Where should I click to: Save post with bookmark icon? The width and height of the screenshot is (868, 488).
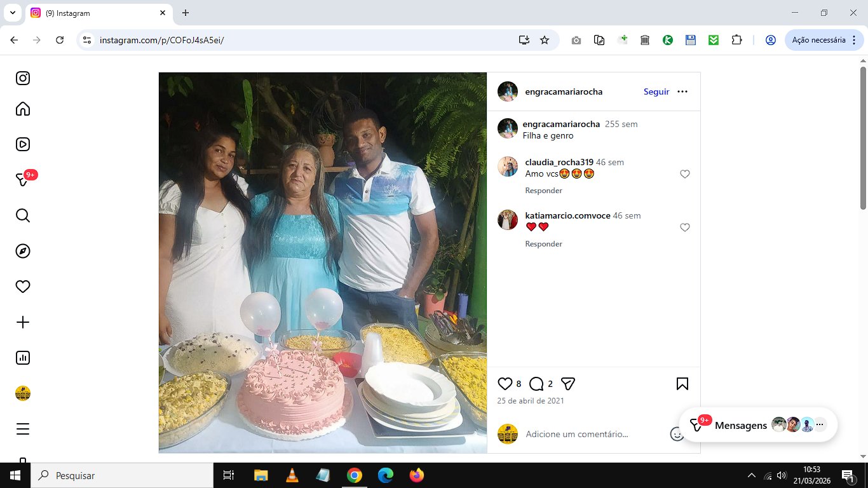(x=682, y=384)
